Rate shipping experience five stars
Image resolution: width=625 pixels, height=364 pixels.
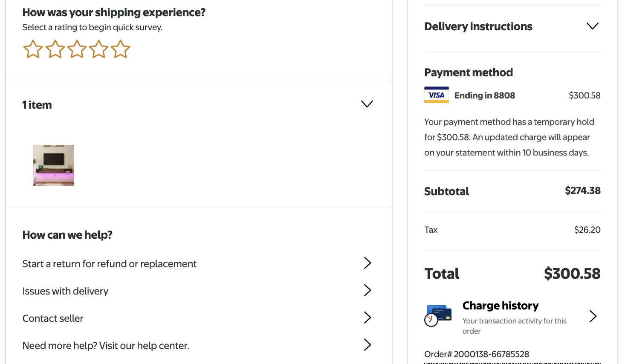coord(121,49)
